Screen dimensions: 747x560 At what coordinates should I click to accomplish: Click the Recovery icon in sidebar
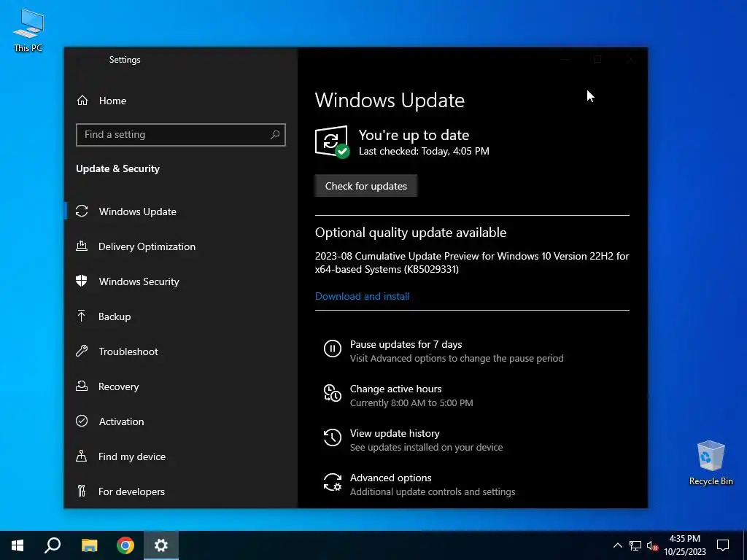(82, 386)
